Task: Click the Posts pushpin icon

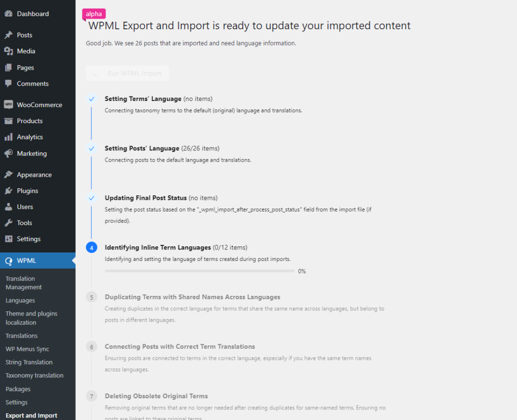Action: (9, 35)
